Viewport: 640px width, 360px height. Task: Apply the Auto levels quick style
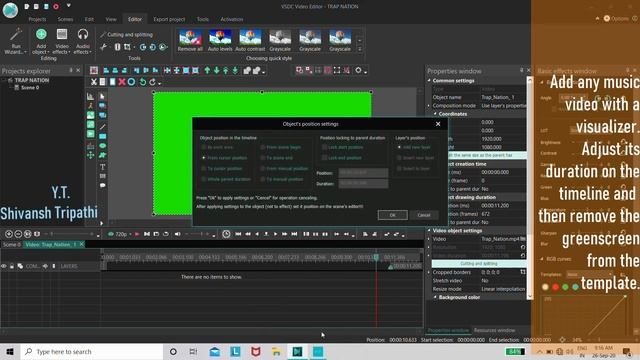click(220, 40)
